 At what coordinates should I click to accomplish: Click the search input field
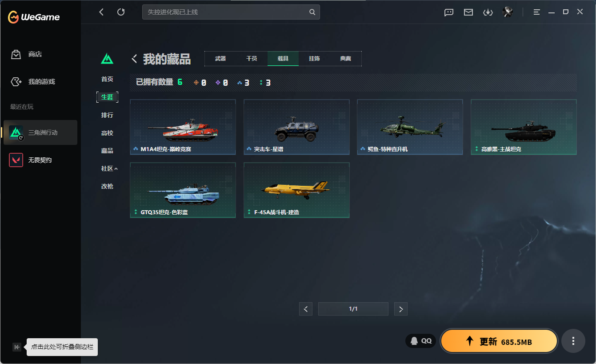tap(226, 12)
